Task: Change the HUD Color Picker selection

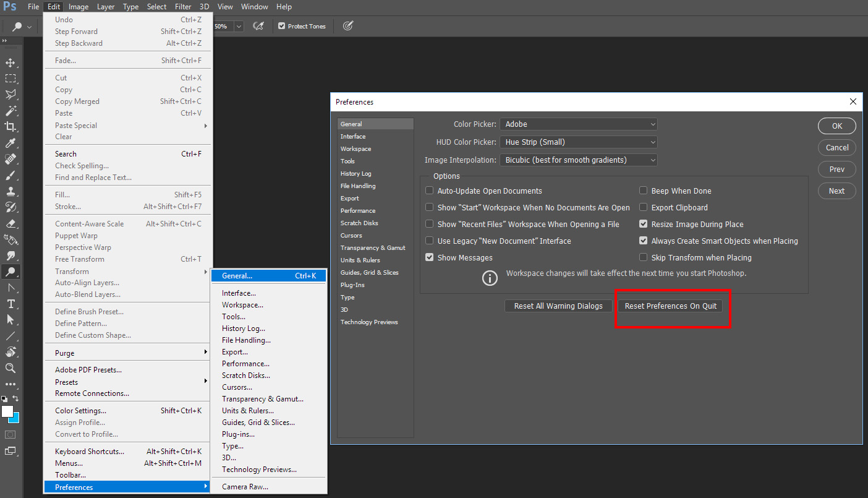Action: click(x=578, y=142)
